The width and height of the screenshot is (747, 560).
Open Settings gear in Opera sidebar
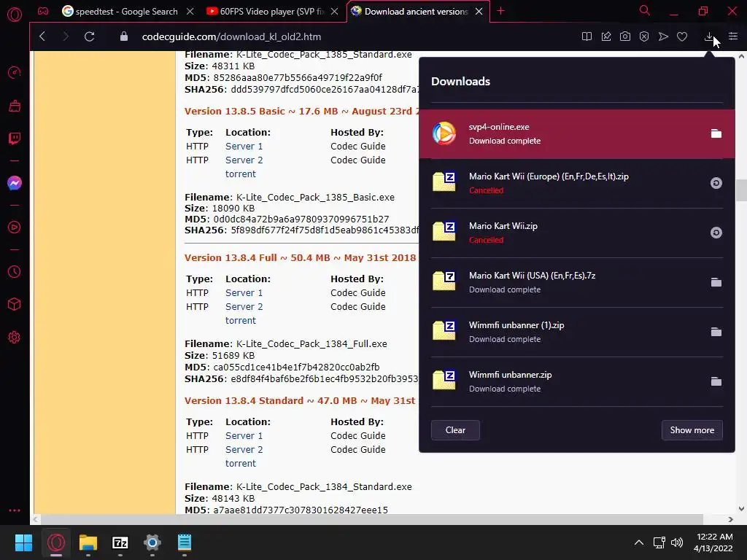[x=15, y=337]
